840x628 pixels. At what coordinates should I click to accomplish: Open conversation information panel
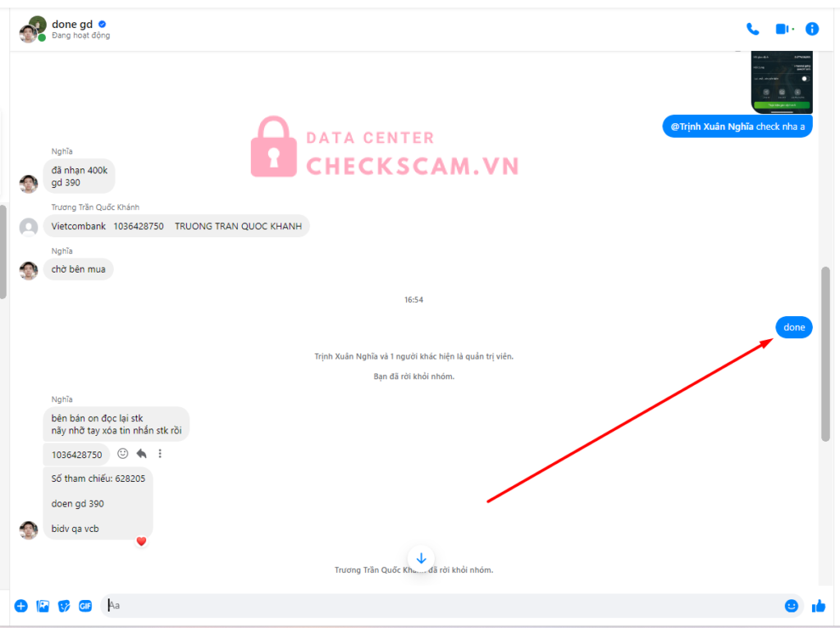812,29
